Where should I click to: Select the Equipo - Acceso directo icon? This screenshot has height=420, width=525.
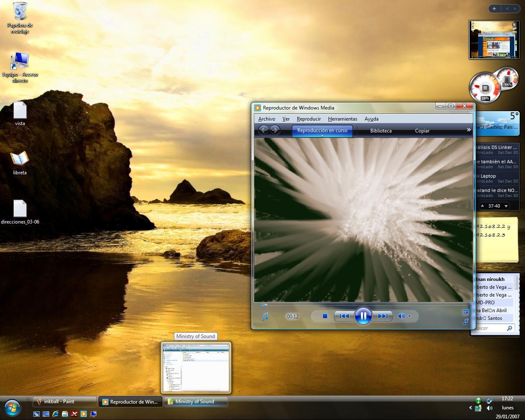pos(20,68)
